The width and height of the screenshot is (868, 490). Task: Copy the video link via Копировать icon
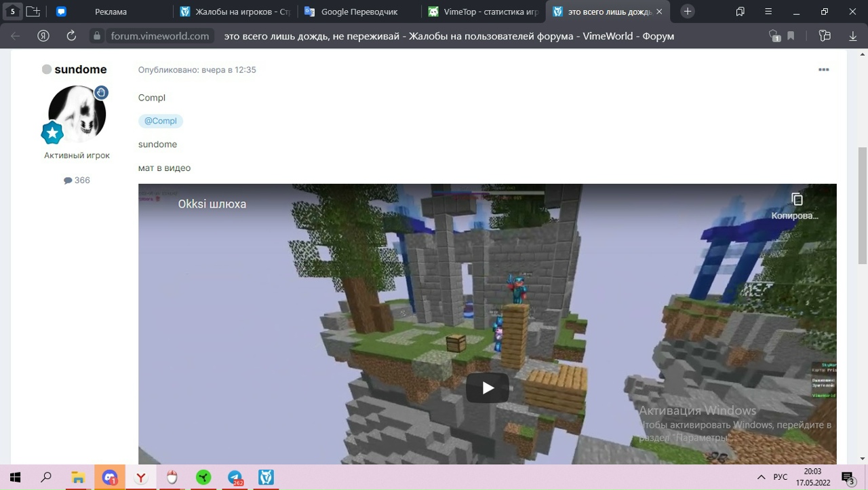797,200
